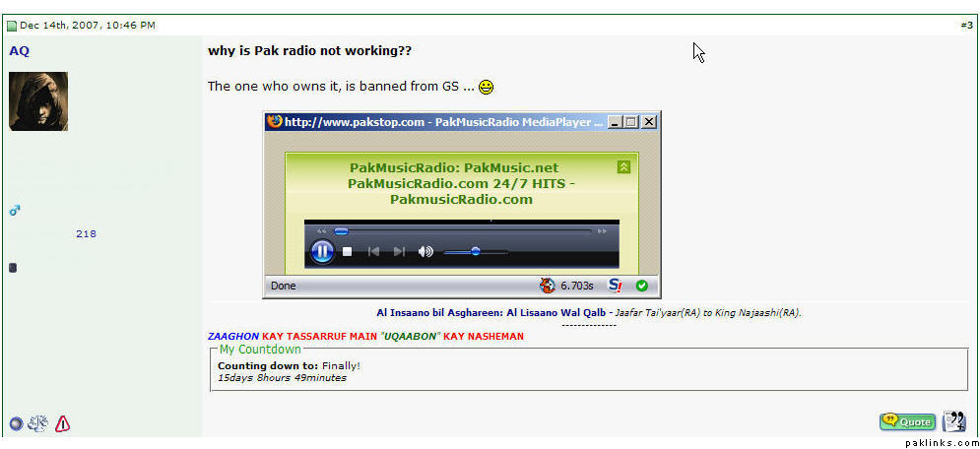Stop playback in the media player
Screen dimensions: 980x449
pyautogui.click(x=347, y=252)
